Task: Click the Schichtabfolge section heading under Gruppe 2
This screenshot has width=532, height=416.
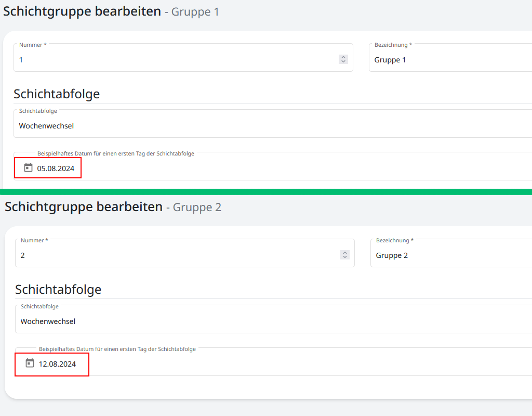Action: click(58, 290)
